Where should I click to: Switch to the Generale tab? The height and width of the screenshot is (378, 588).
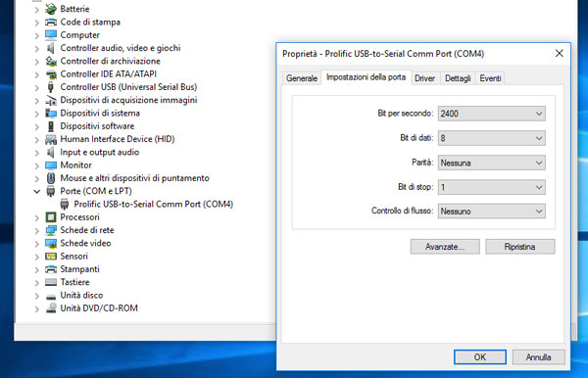[302, 78]
